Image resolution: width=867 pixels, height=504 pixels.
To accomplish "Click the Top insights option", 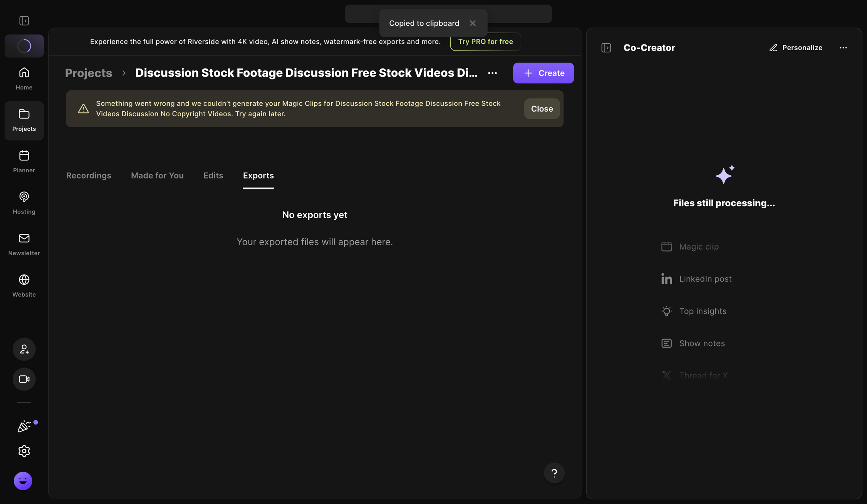I will pyautogui.click(x=694, y=311).
